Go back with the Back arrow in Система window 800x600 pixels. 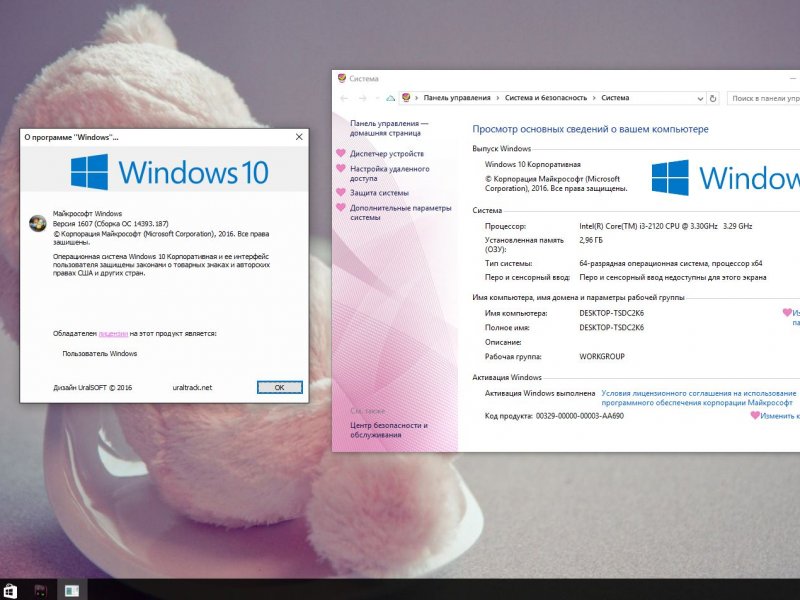pos(344,98)
